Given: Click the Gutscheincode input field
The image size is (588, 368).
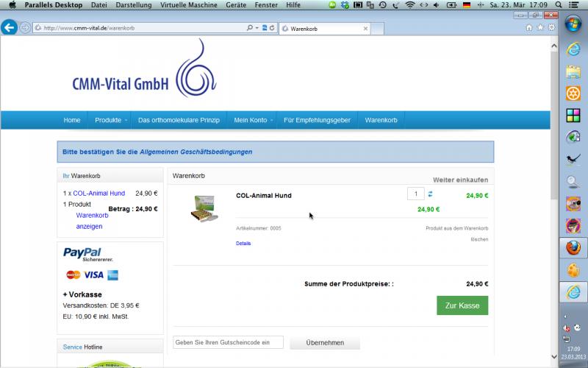Looking at the screenshot, I should [x=228, y=342].
